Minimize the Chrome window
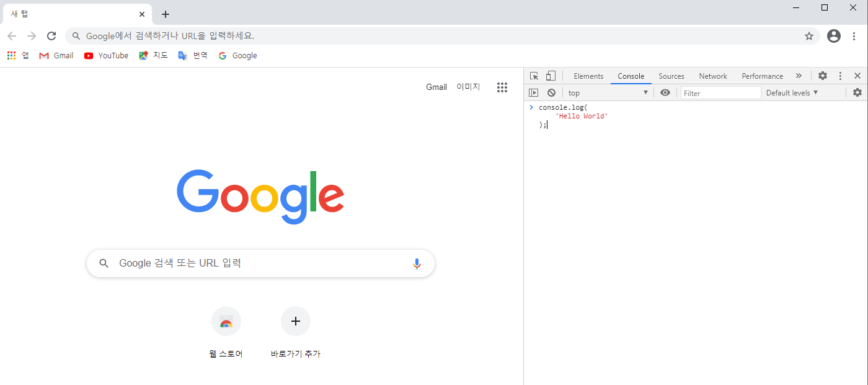The height and width of the screenshot is (385, 868). [796, 7]
